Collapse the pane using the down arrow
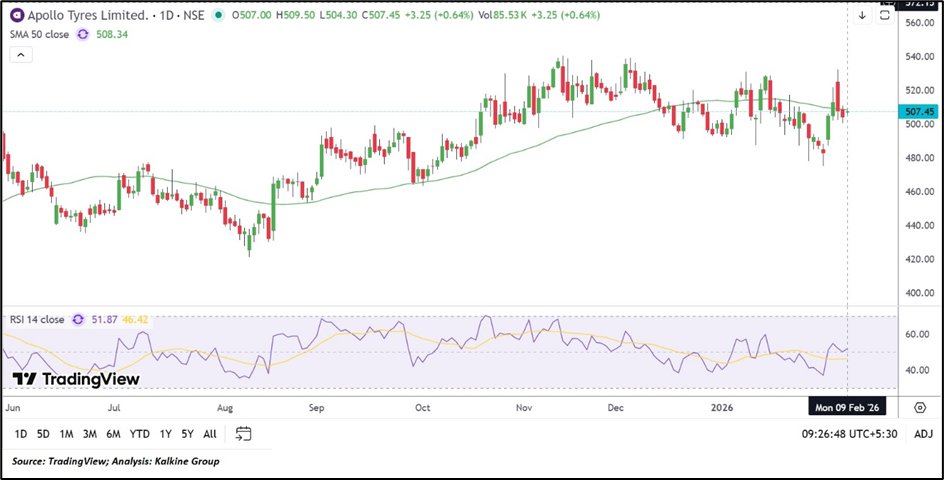This screenshot has width=944, height=480. coord(862,16)
